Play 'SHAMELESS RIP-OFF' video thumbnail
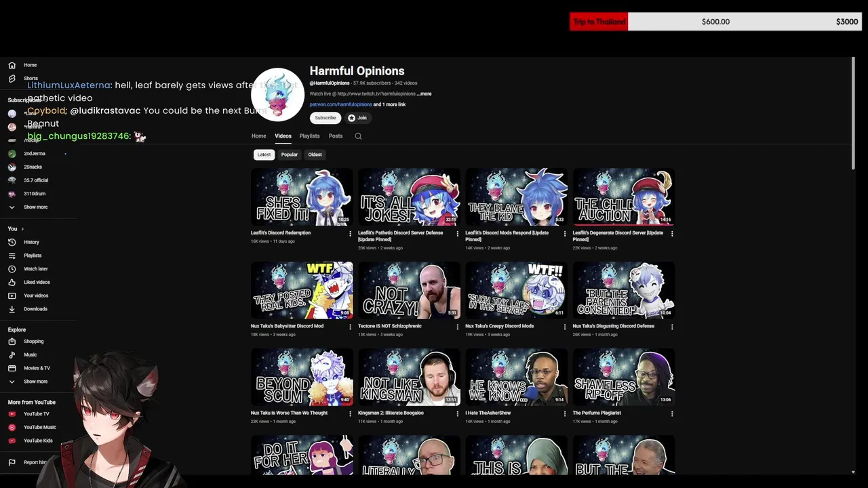 623,377
